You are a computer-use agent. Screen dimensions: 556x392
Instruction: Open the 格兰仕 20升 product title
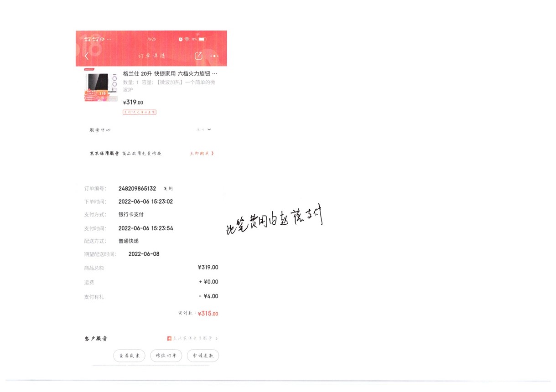click(170, 73)
